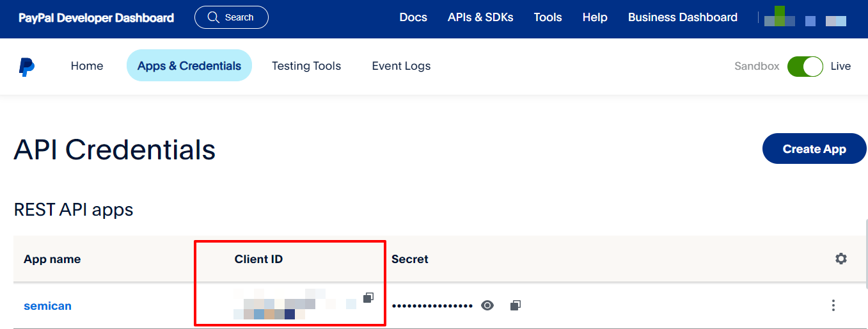Open the Home tab

pyautogui.click(x=87, y=66)
